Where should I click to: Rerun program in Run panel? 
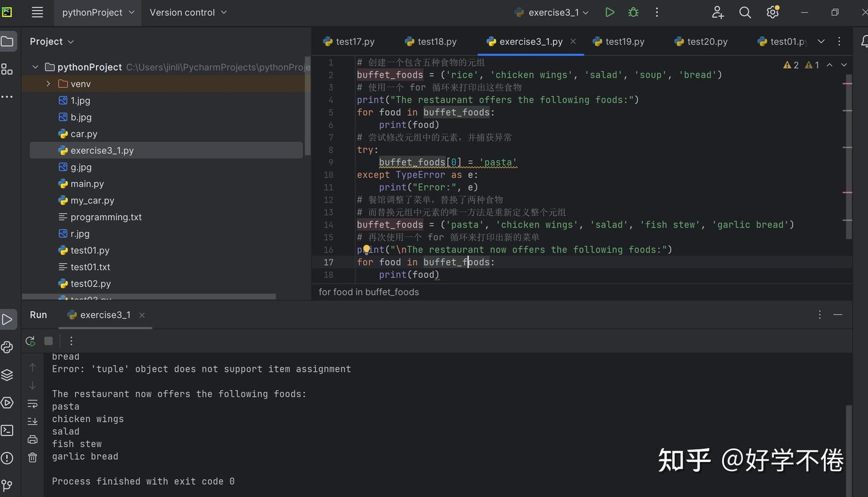point(30,341)
